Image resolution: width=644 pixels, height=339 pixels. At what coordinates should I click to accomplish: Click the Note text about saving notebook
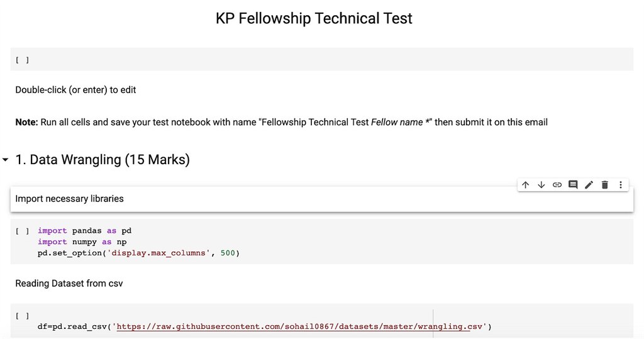(281, 122)
